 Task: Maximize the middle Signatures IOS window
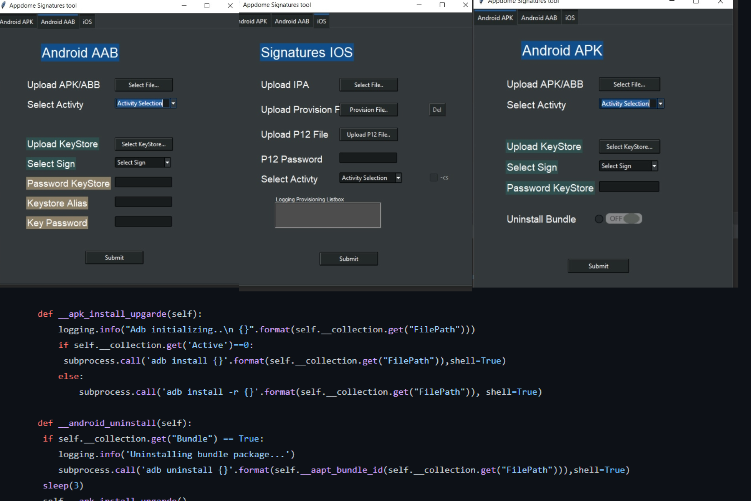pyautogui.click(x=442, y=5)
